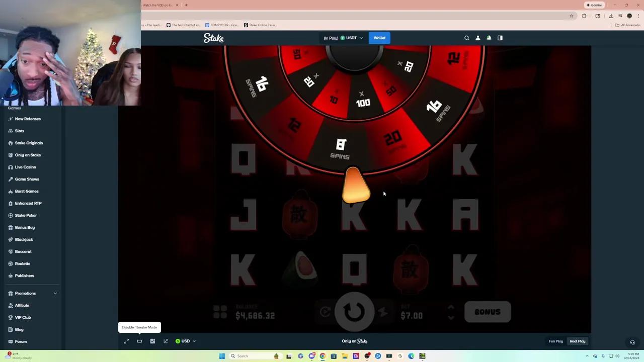This screenshot has width=644, height=362.
Task: Open the Windows Start menu
Action: tap(222, 356)
